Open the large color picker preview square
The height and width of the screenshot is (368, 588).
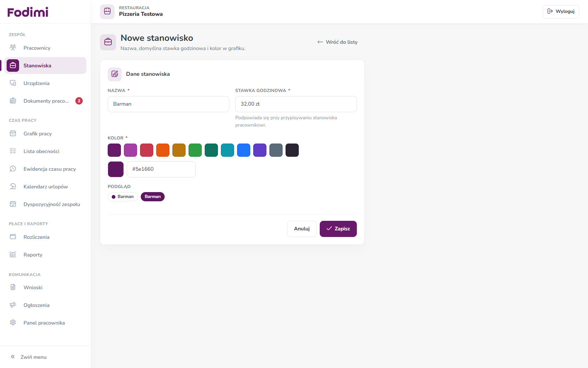click(116, 169)
